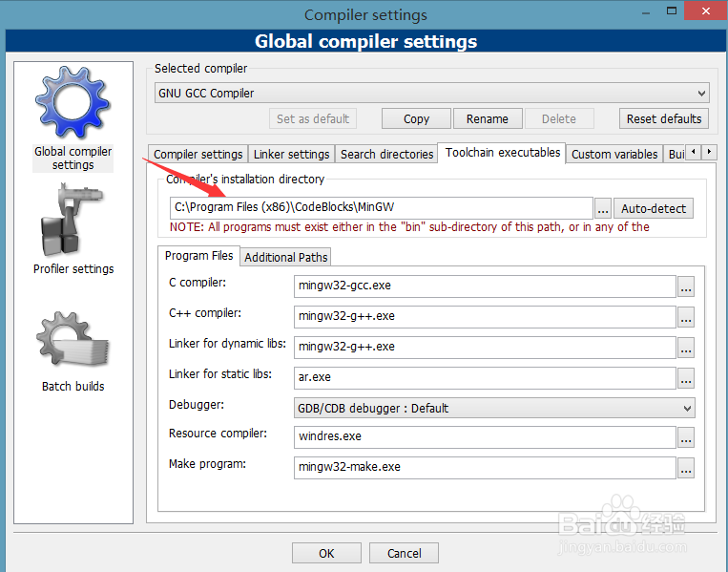
Task: Maximize the Compiler settings window
Action: (672, 11)
